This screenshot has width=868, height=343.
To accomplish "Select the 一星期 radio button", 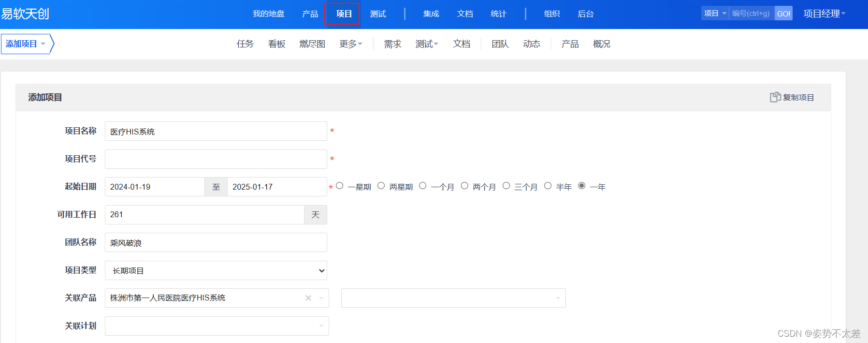I will point(340,186).
